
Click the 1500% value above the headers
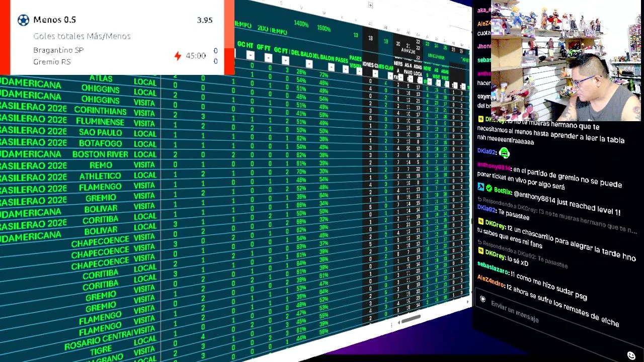pyautogui.click(x=324, y=29)
